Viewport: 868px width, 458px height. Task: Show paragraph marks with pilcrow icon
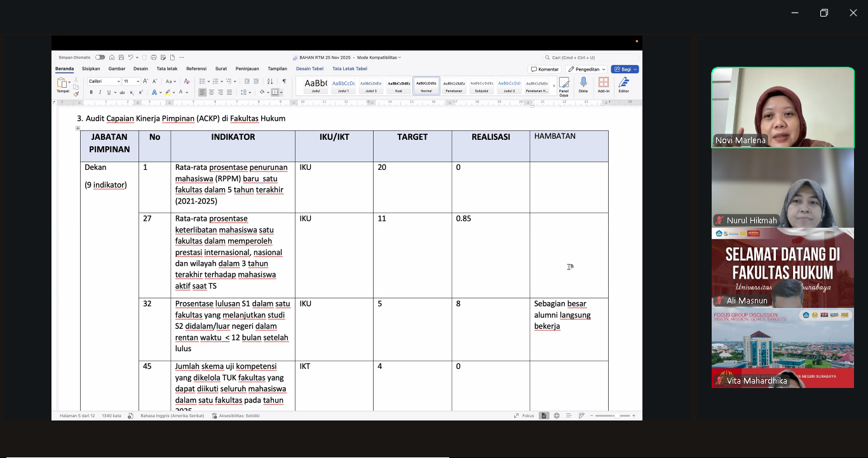coord(284,81)
